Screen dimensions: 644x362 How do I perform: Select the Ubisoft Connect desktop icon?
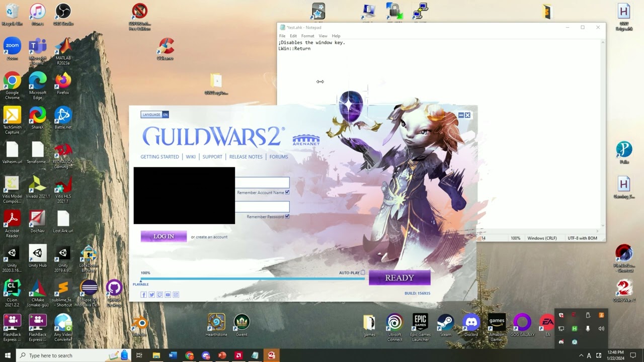pos(394,328)
